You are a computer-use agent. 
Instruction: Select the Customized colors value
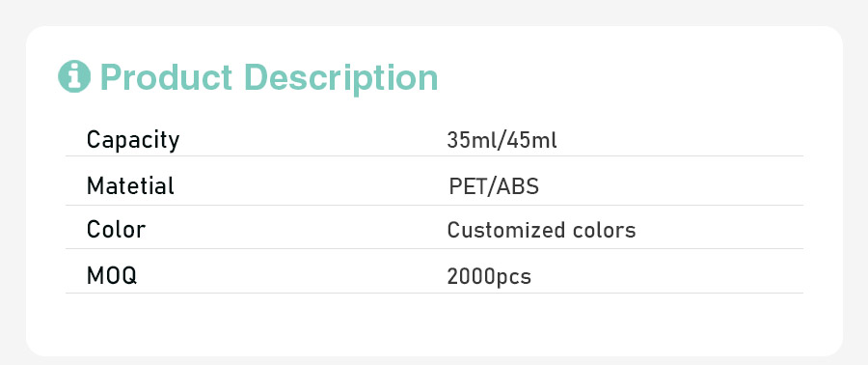pos(541,230)
